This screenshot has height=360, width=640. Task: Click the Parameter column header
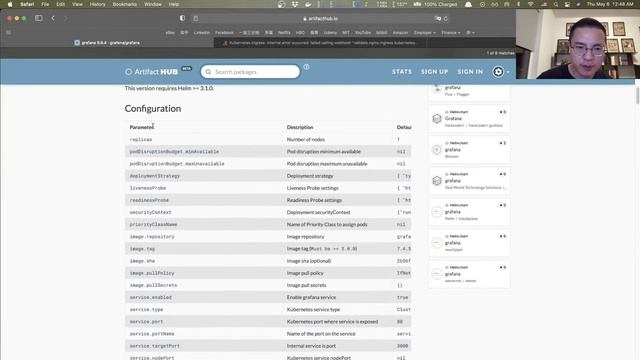pyautogui.click(x=142, y=127)
